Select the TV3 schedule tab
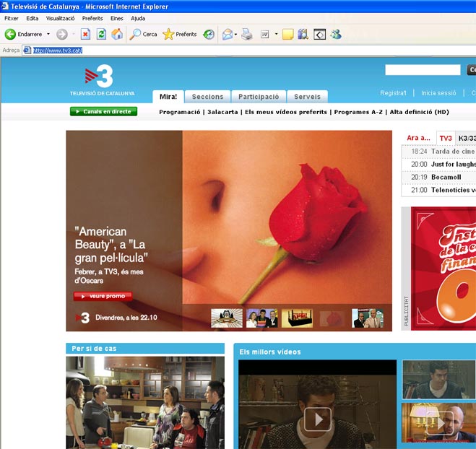 coord(446,139)
